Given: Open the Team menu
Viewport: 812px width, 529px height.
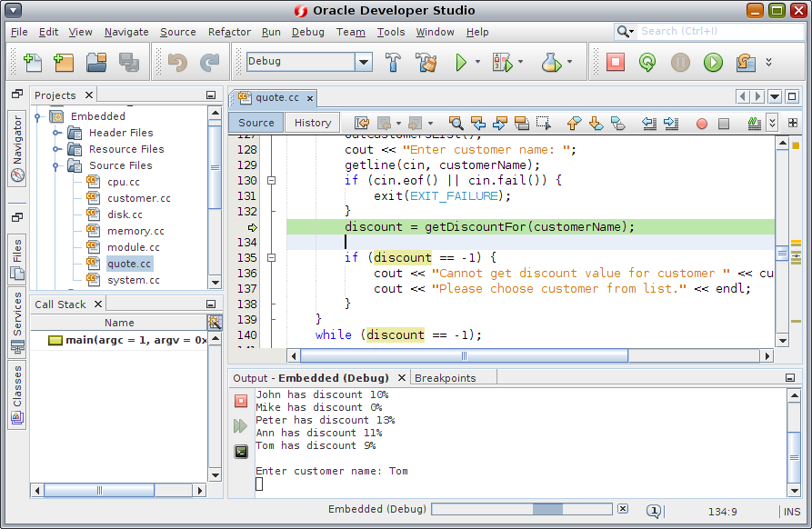Looking at the screenshot, I should (351, 32).
